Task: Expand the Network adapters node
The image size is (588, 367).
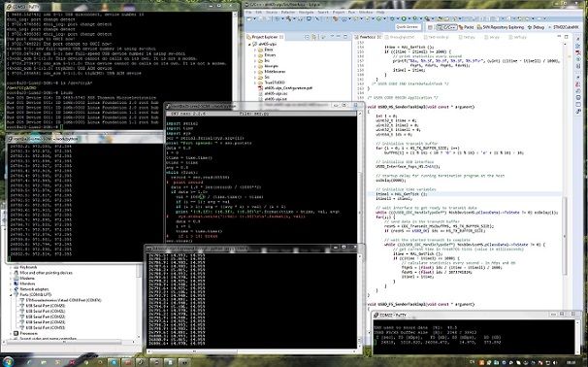Action: tap(12, 289)
